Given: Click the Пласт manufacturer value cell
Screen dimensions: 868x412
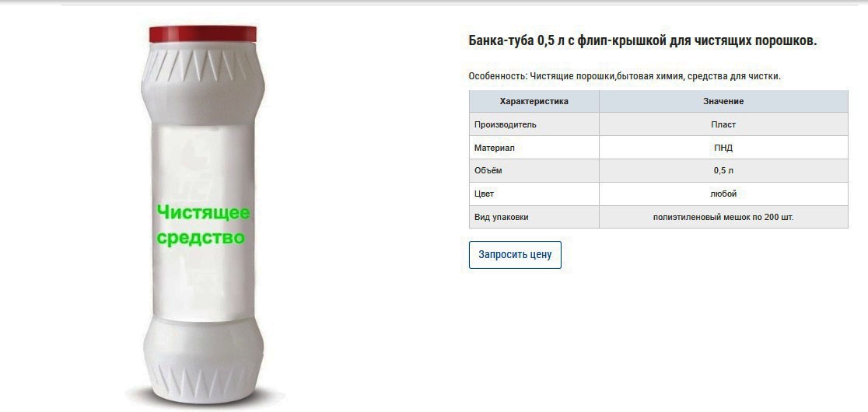Looking at the screenshot, I should pyautogui.click(x=723, y=124).
